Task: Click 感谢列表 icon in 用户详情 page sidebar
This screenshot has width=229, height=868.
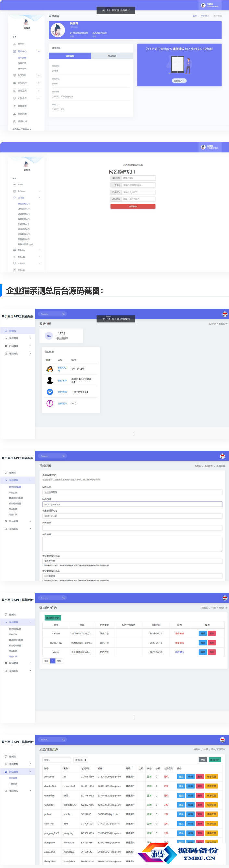Action: pos(14,114)
